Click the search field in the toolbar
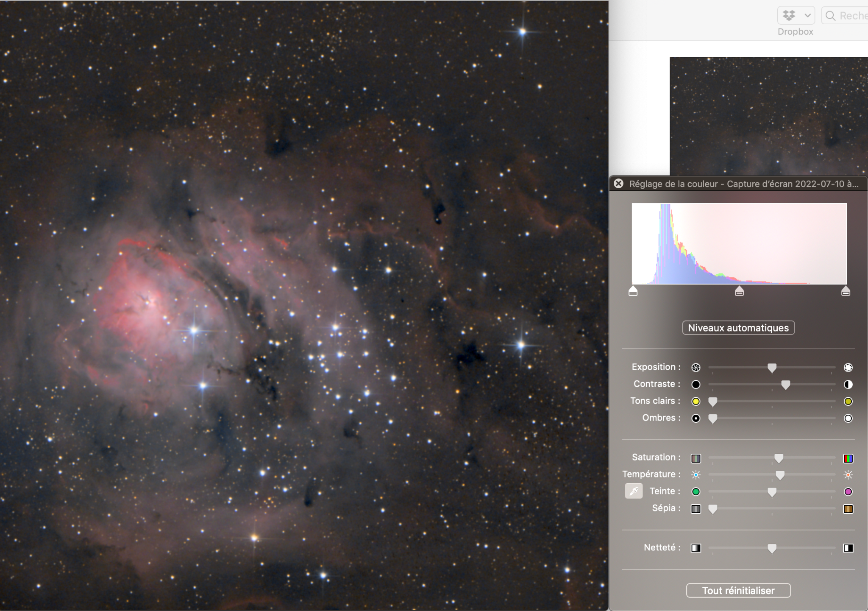 point(845,16)
